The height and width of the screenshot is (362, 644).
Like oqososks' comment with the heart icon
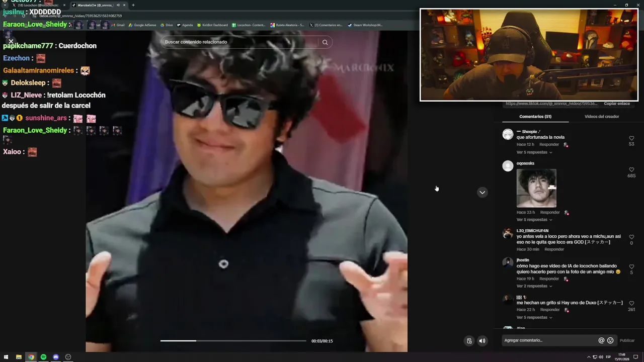point(631,170)
